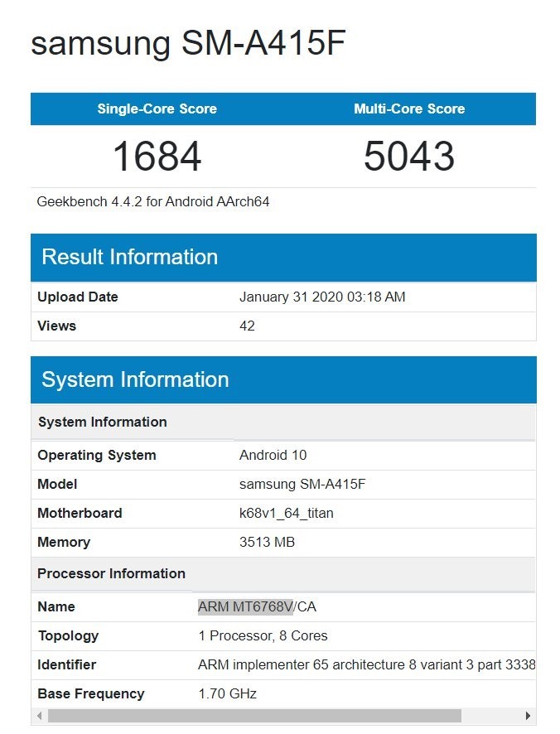Click the highlighted ARM MT6768V processor name
This screenshot has height=734, width=560.
[x=245, y=606]
